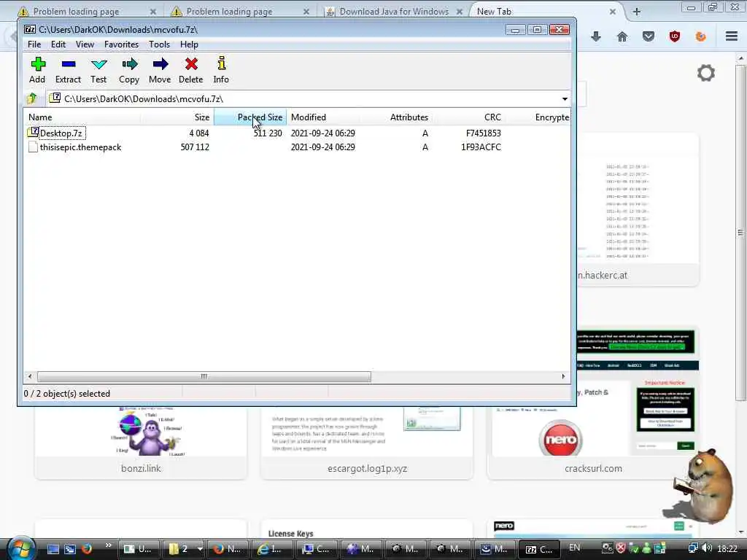Open the Info toolbar icon
The image size is (747, 560).
click(221, 71)
